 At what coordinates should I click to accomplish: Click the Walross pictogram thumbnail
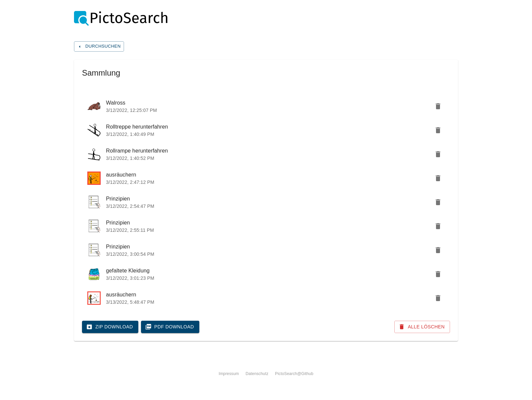click(x=94, y=106)
